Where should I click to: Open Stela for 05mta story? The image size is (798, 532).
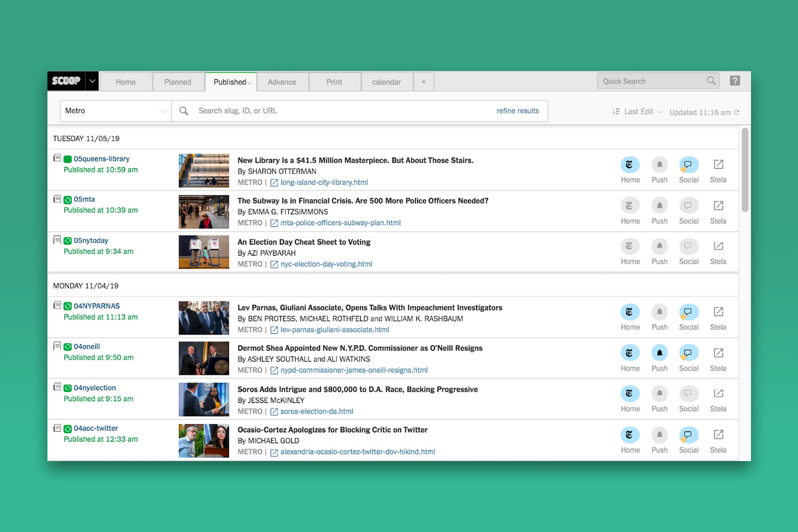point(718,206)
